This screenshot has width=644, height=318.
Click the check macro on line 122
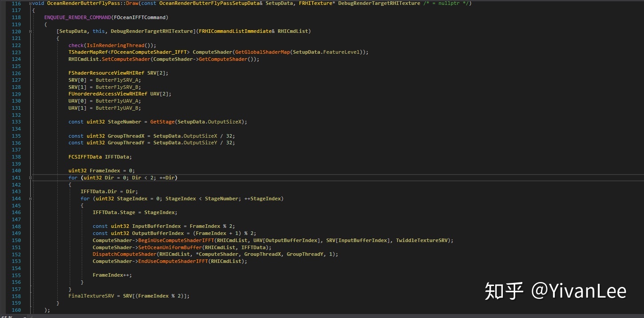click(76, 45)
